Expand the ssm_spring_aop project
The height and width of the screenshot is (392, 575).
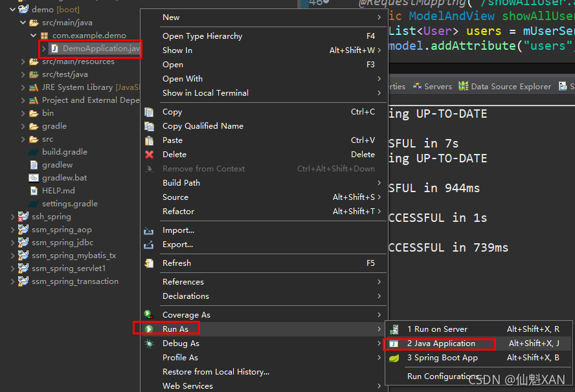pos(13,230)
